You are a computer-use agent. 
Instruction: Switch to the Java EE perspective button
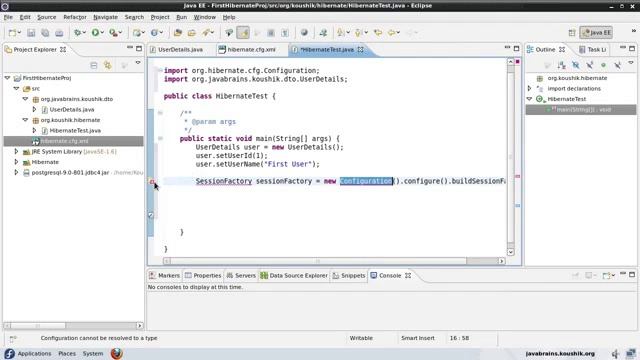click(596, 33)
